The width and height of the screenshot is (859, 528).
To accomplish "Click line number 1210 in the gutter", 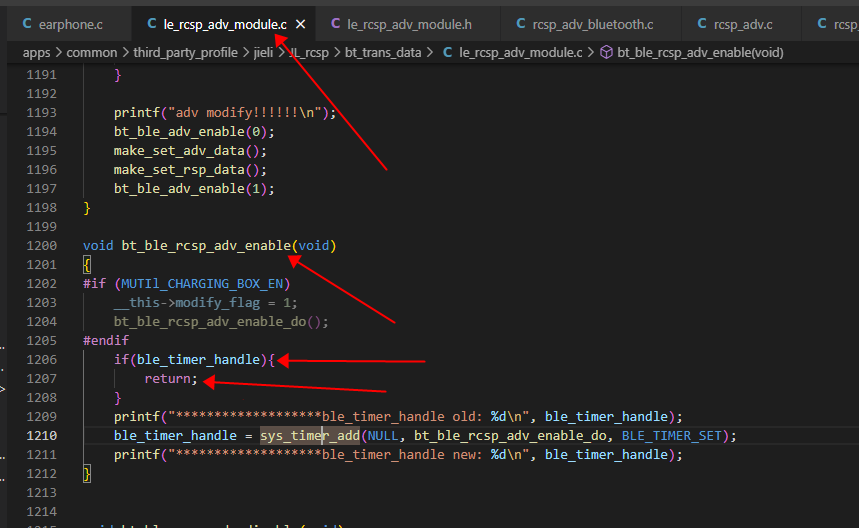I will point(42,435).
